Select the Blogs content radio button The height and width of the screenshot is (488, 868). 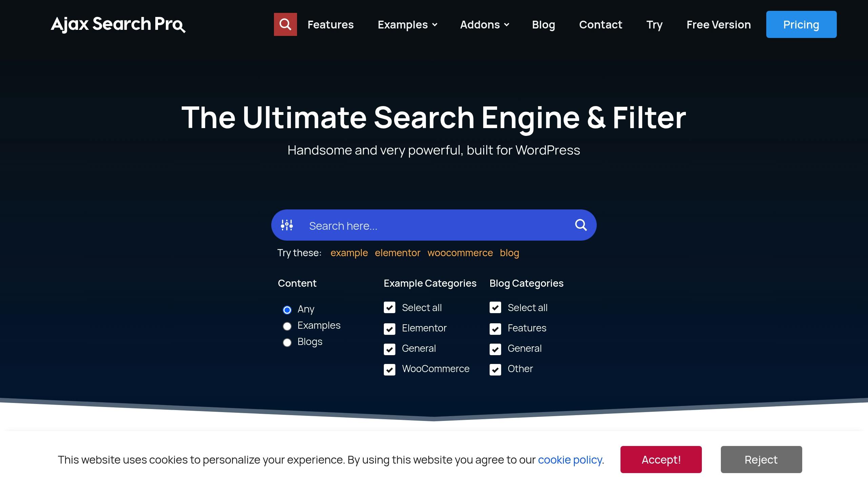coord(287,342)
